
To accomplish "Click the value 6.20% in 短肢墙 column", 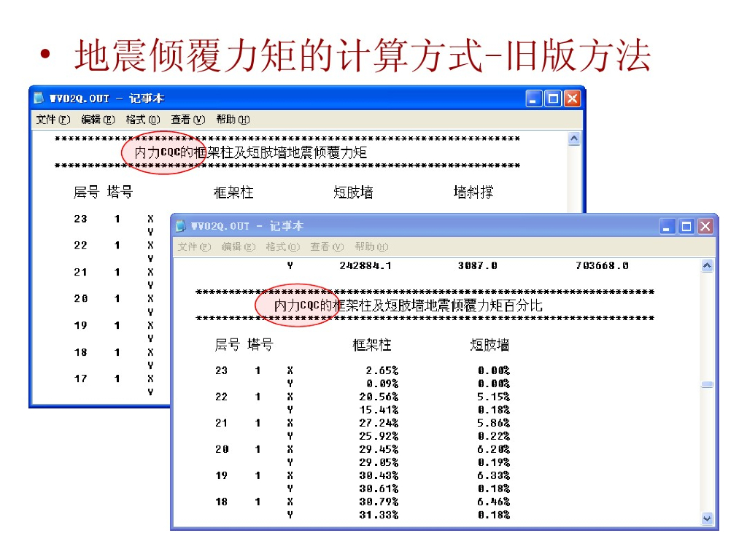I will [x=494, y=449].
